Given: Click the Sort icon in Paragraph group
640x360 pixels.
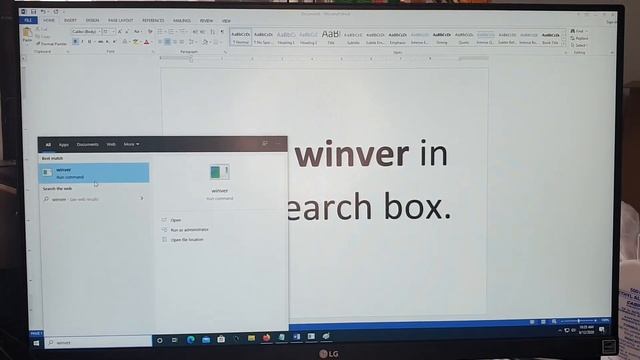Looking at the screenshot, I should pyautogui.click(x=213, y=31).
